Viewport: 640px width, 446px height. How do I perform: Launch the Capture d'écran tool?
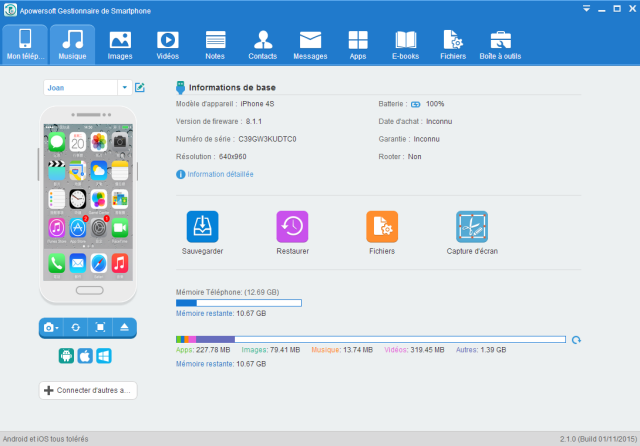(x=472, y=227)
